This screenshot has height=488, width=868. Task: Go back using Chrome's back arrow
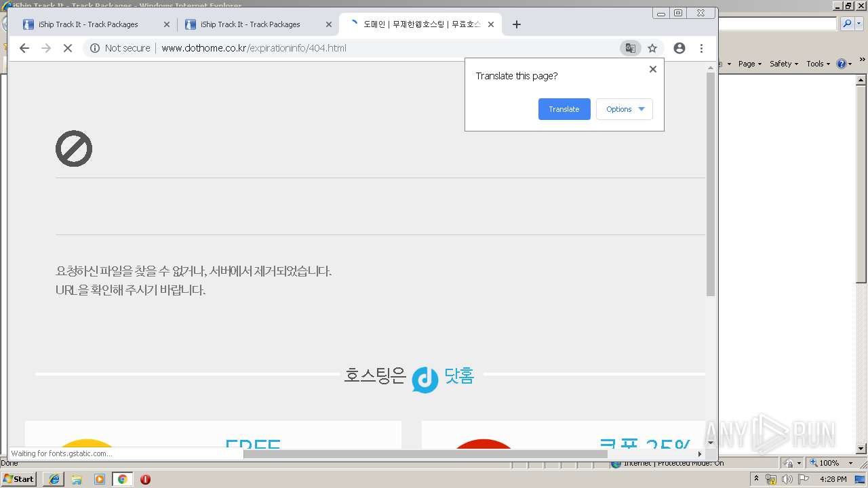click(x=24, y=48)
